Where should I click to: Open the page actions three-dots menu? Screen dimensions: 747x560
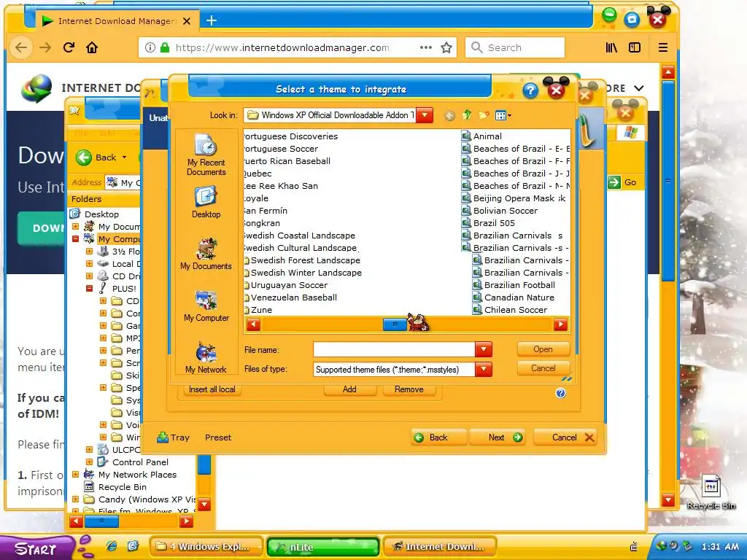pyautogui.click(x=425, y=47)
